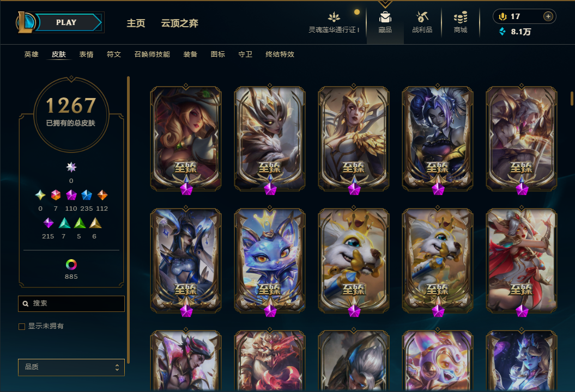
Task: Switch to the 英雄 tab
Action: click(x=31, y=54)
